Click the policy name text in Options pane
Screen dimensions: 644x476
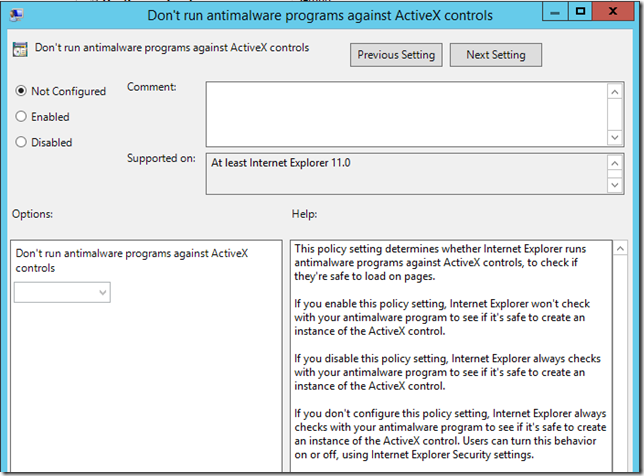coord(131,260)
